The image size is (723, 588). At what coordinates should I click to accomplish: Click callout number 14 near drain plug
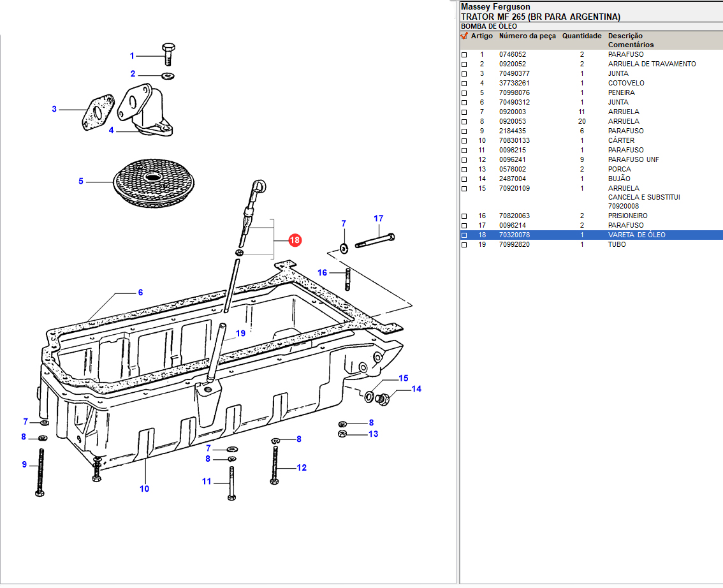pyautogui.click(x=416, y=389)
